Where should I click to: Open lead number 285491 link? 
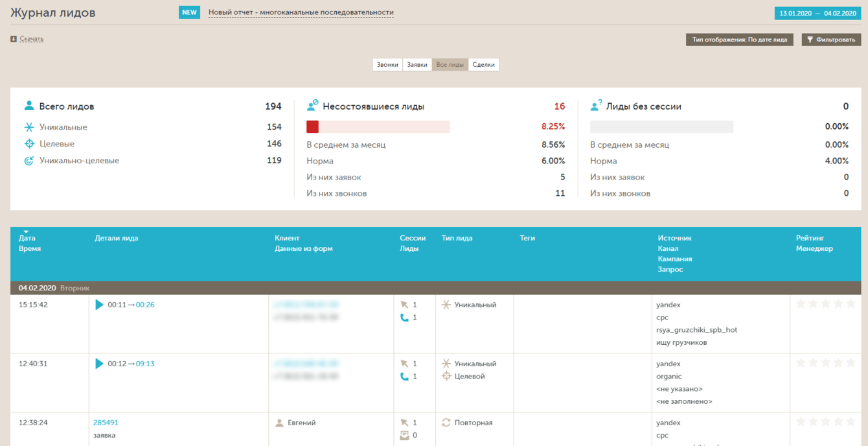coord(106,423)
